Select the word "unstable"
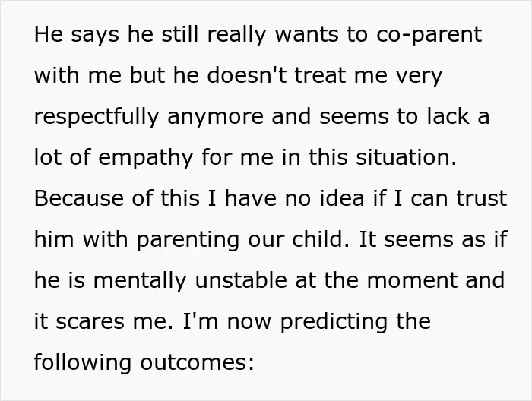 (241, 280)
